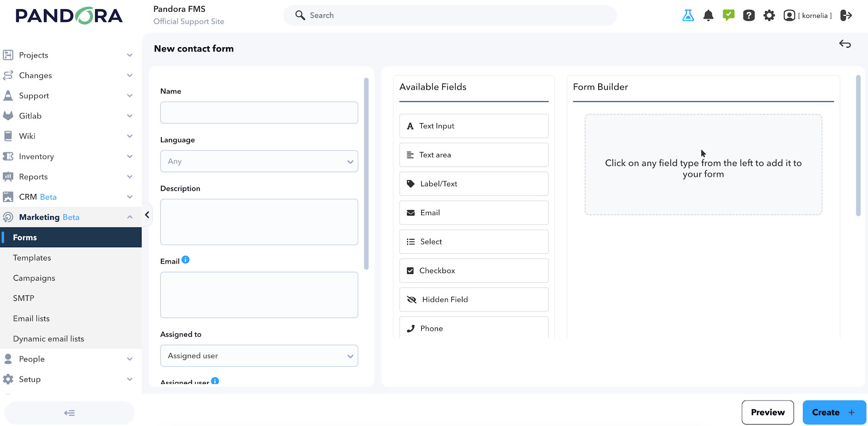Add a Phone field
The image size is (868, 426).
pyautogui.click(x=474, y=327)
